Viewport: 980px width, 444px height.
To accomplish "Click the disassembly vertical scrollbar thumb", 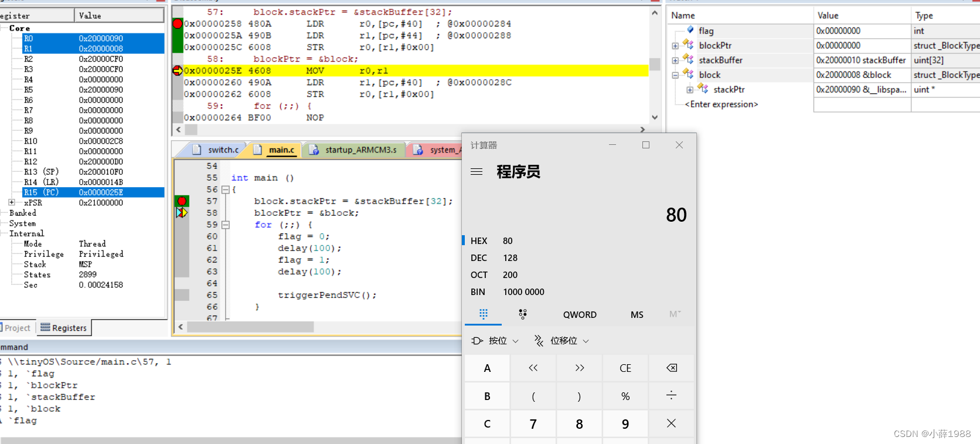I will [x=655, y=64].
